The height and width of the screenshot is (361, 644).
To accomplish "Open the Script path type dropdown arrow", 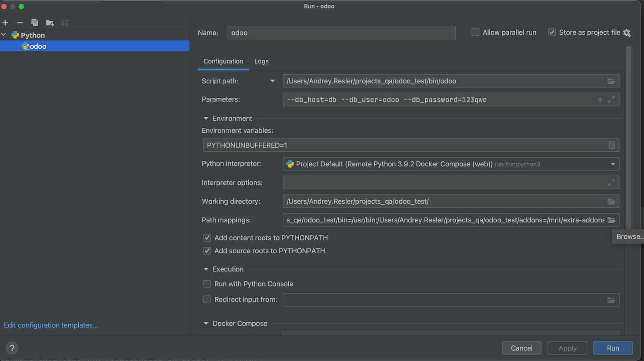I will (273, 81).
